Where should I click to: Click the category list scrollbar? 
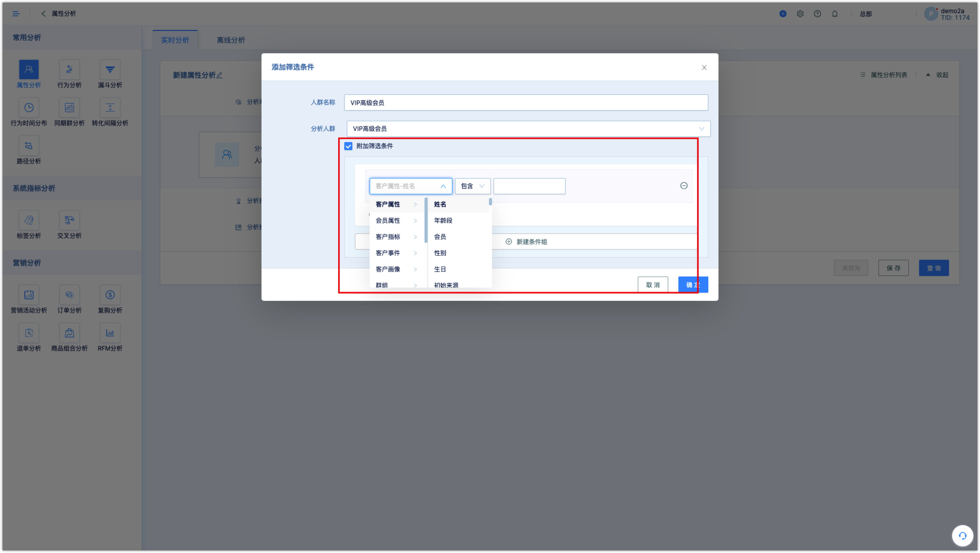coord(426,220)
